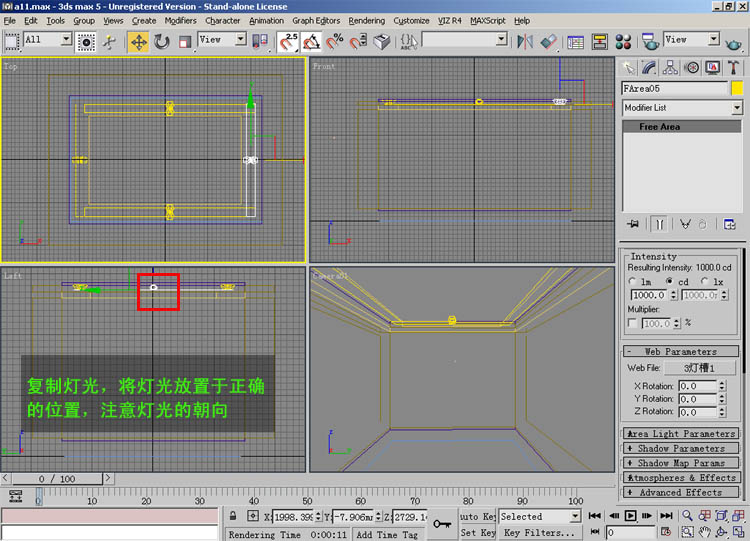Toggle the selection lock padlock icon
This screenshot has width=750, height=541.
[233, 517]
